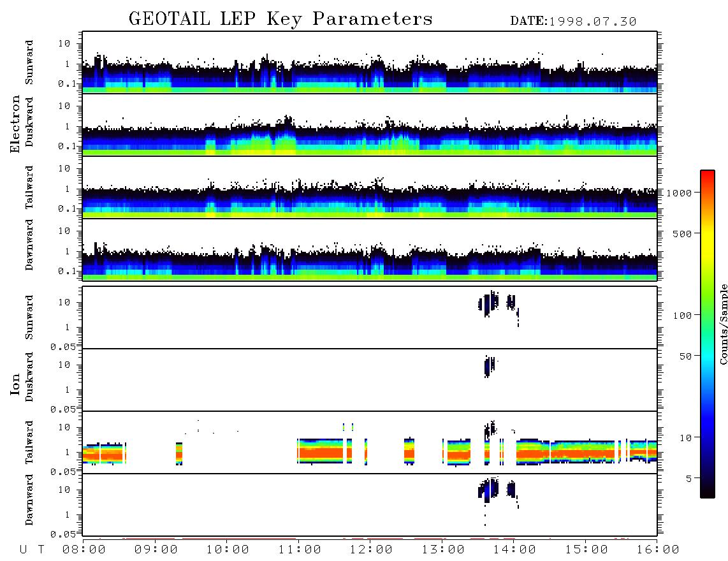The image size is (728, 561).
Task: Select the Electron "Tailward" axis label
Action: [x=29, y=187]
